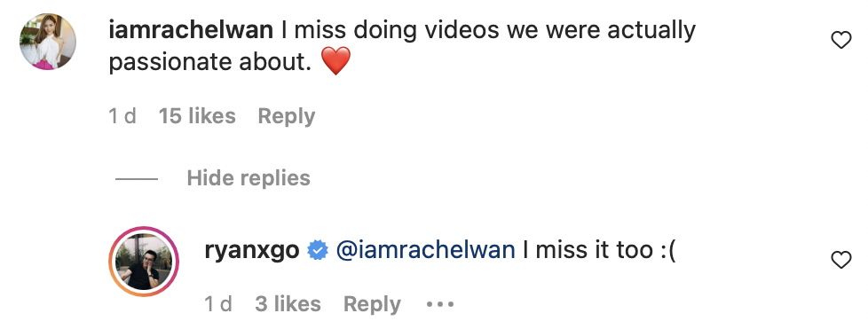Viewport: 868px width, 329px height.
Task: Open iamrachelwan's profile picture
Action: coord(48,42)
